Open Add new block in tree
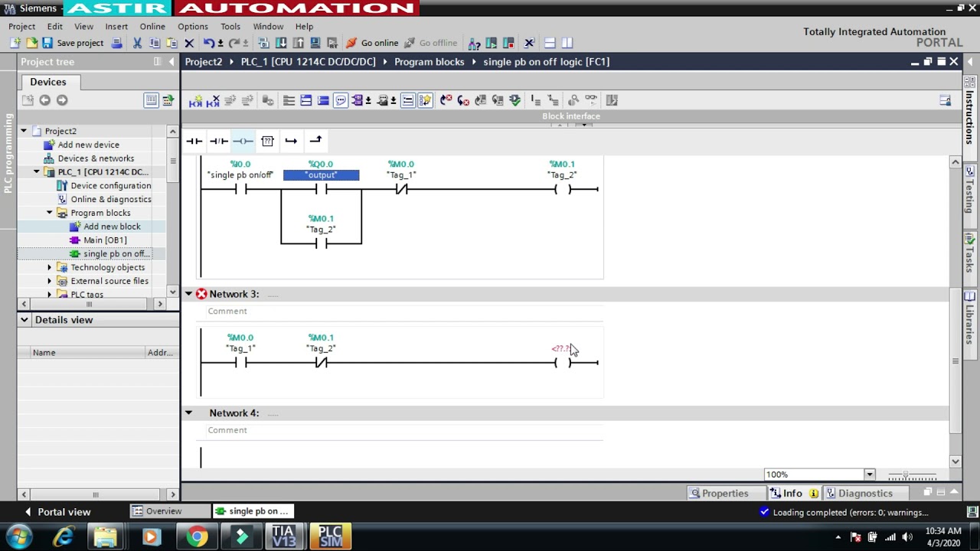980x551 pixels. tap(112, 227)
